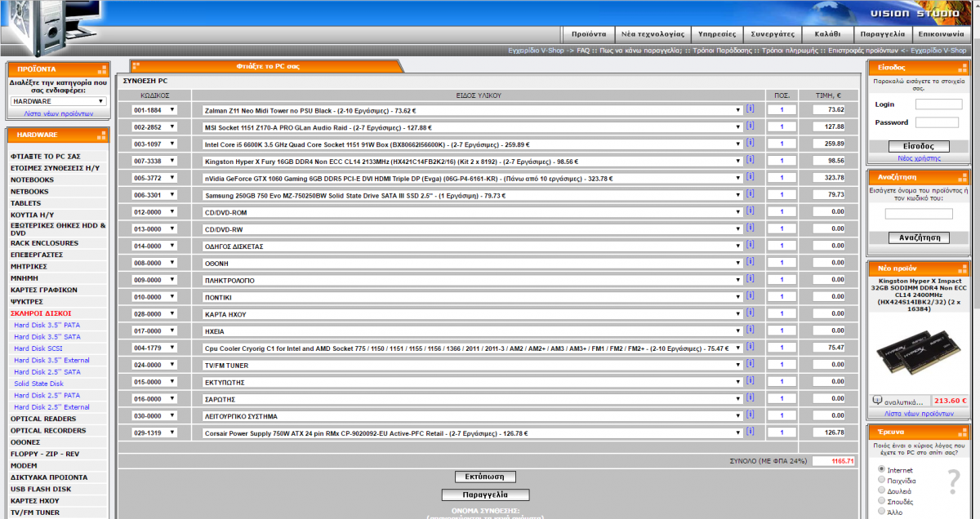
Task: Open the Νέος χρήστης link
Action: 919,157
